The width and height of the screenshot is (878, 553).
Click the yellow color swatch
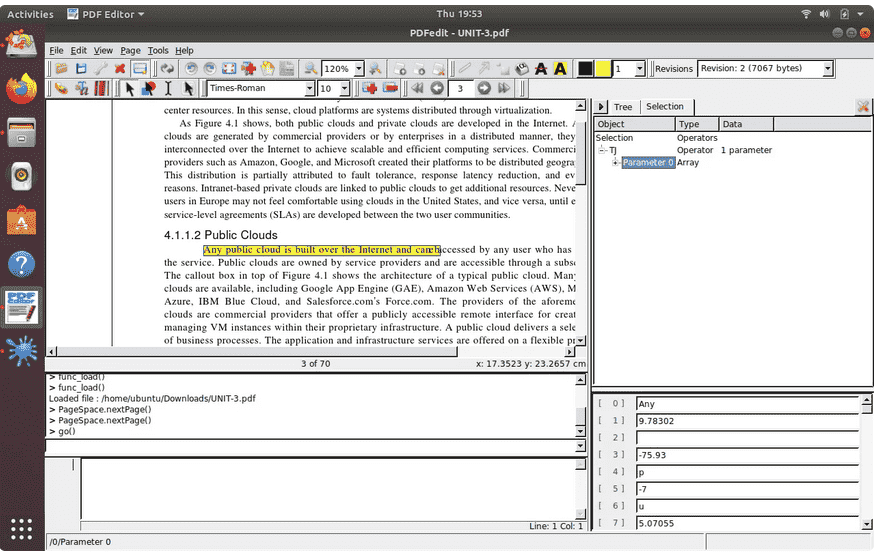(x=603, y=69)
